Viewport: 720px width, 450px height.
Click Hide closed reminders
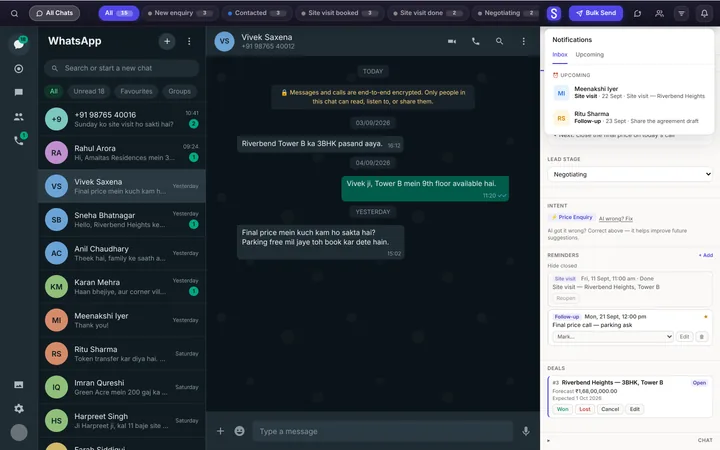click(x=562, y=266)
